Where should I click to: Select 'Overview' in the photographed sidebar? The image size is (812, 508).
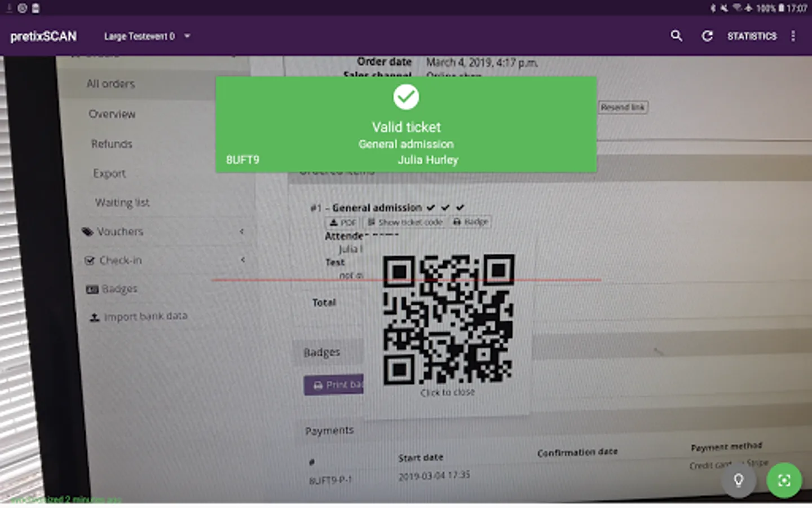(112, 114)
